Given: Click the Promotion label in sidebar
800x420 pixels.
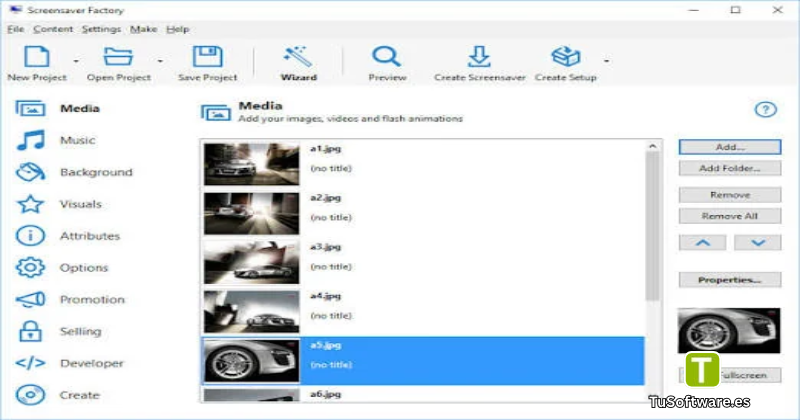Looking at the screenshot, I should coord(92,300).
